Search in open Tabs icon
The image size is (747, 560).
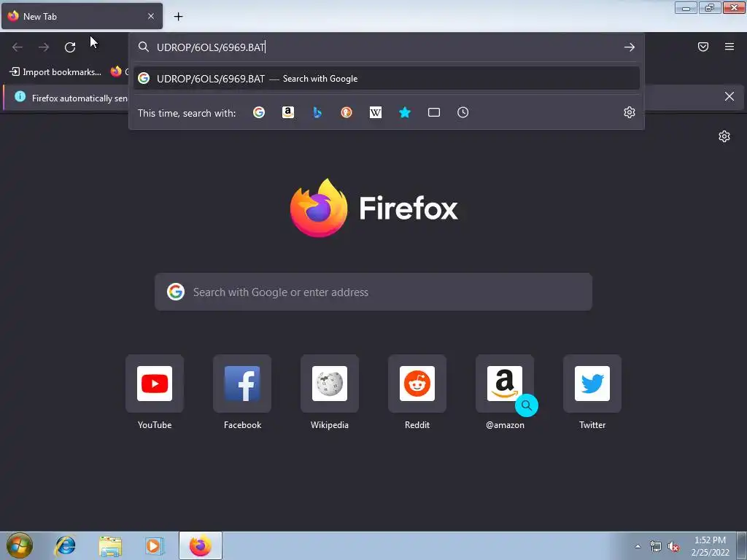434,112
